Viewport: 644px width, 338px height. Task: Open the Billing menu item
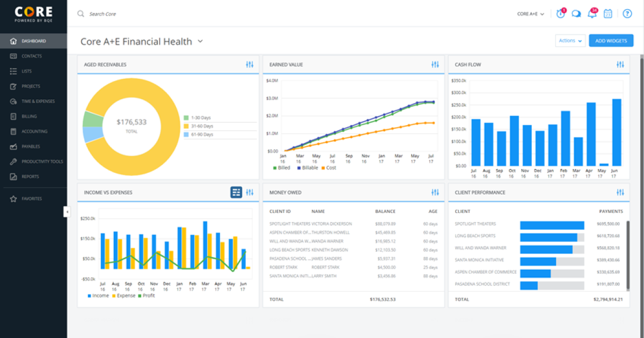click(x=33, y=116)
